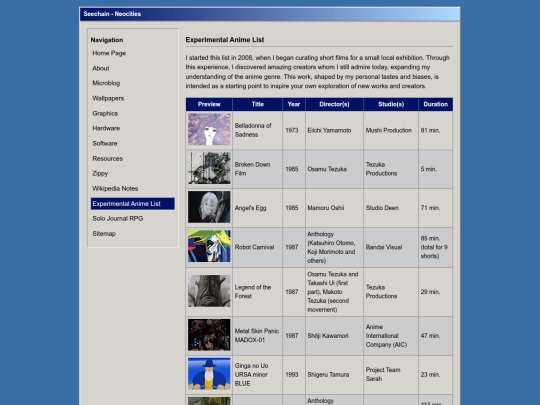540x405 pixels.
Task: Visit the Sitemap link
Action: click(104, 233)
